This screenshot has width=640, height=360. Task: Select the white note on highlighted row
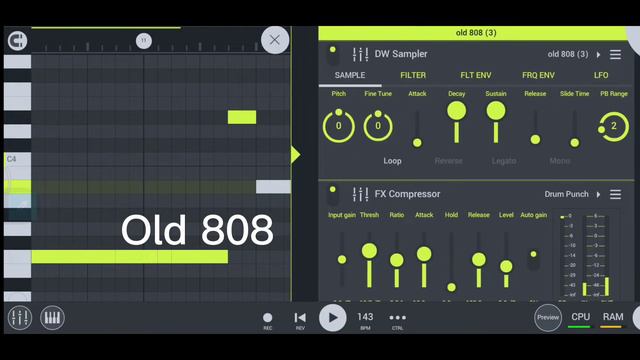273,187
